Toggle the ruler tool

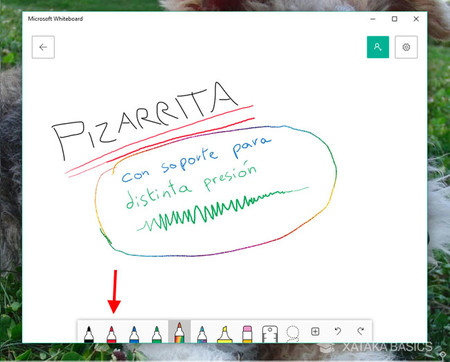point(270,334)
